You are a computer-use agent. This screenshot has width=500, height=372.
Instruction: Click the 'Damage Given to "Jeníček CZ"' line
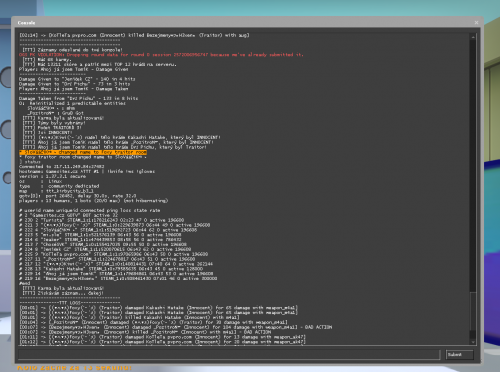(77, 79)
